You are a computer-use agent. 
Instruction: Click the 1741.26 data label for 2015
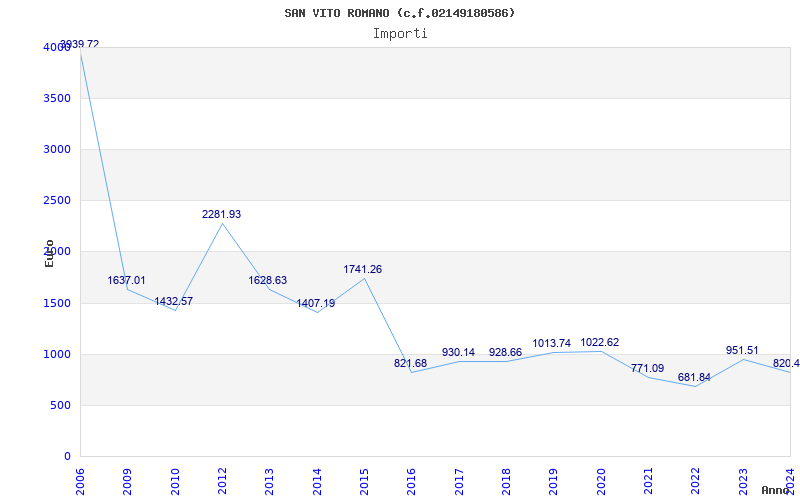coord(362,270)
